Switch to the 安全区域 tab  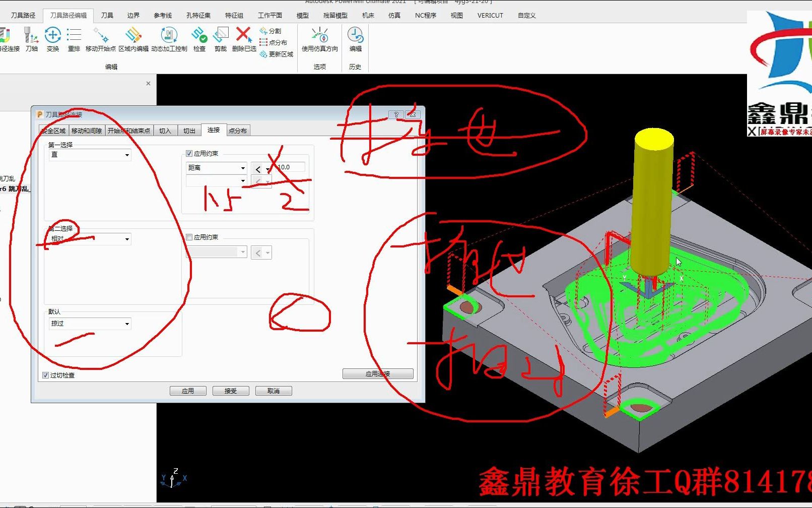pos(53,131)
